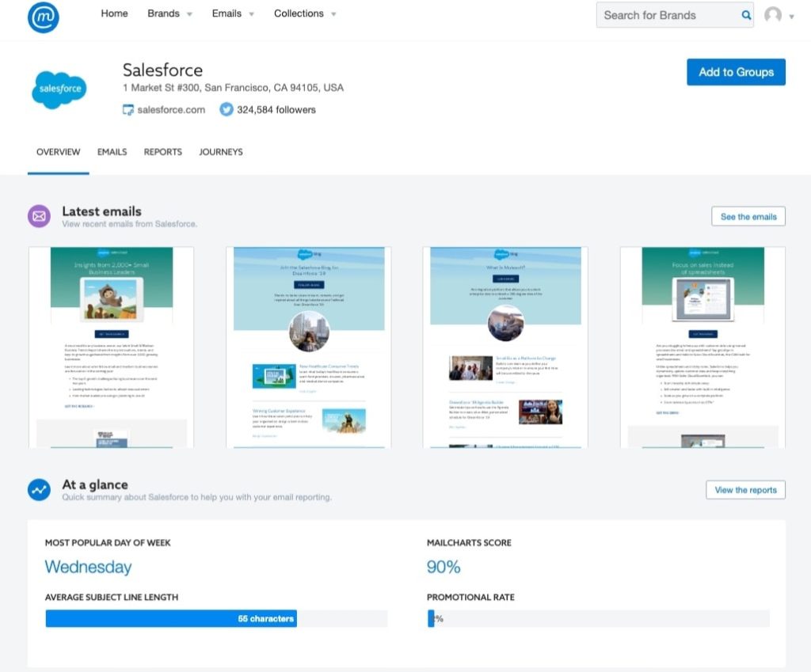Viewport: 811px width, 672px height.
Task: Click the promotional rate progress bar
Action: (599, 619)
